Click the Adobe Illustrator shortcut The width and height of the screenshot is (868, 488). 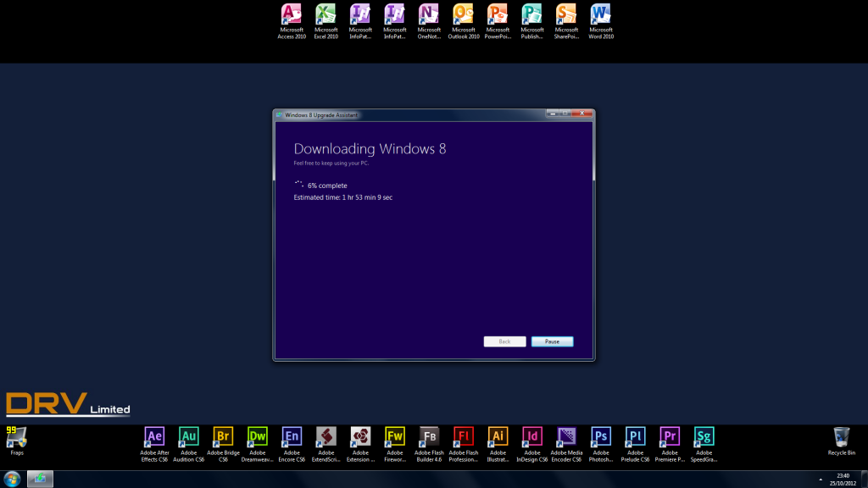point(498,436)
